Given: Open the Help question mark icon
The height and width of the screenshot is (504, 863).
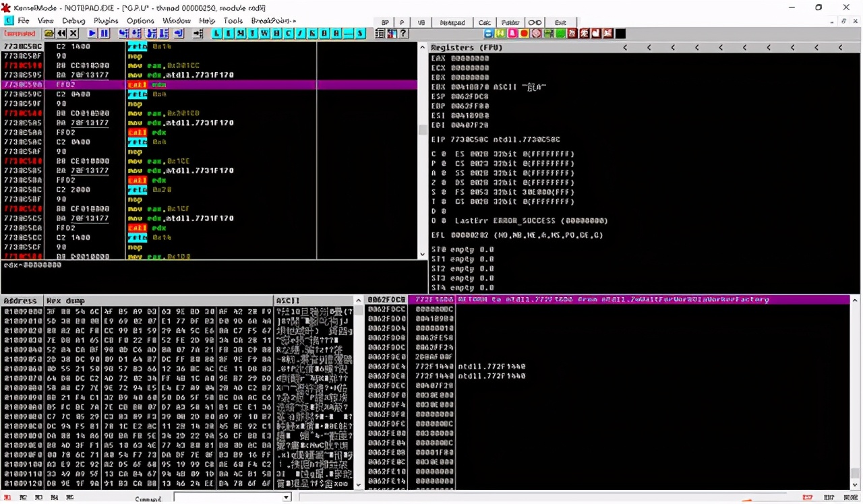Looking at the screenshot, I should pyautogui.click(x=403, y=34).
